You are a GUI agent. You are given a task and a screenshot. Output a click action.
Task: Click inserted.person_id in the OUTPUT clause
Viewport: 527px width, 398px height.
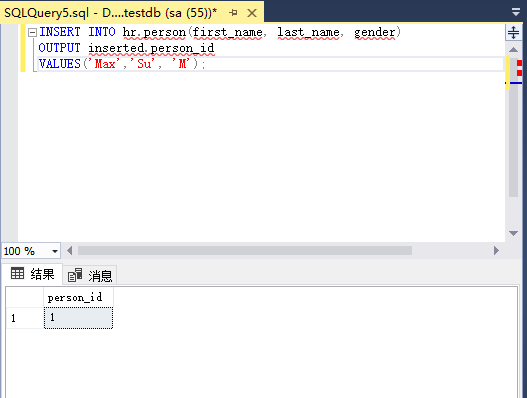[151, 48]
